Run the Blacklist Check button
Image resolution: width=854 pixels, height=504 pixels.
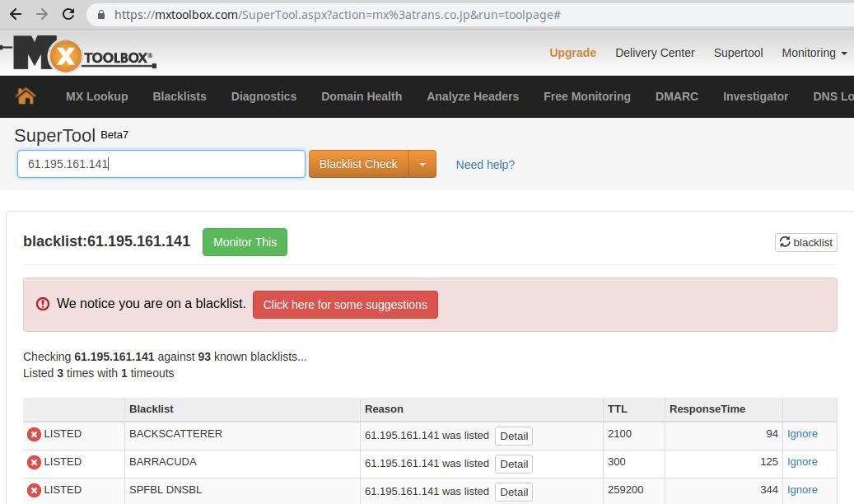point(358,164)
